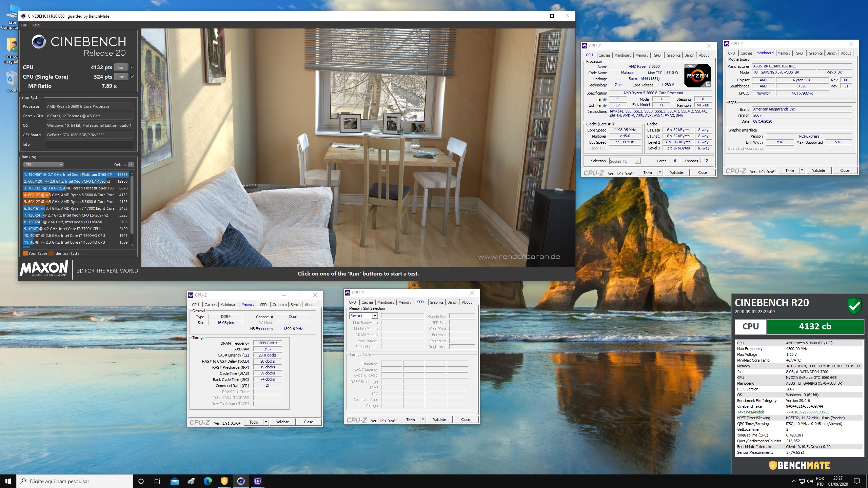The image size is (868, 488).
Task: Click the BenchMate green validation shield
Action: (x=854, y=306)
